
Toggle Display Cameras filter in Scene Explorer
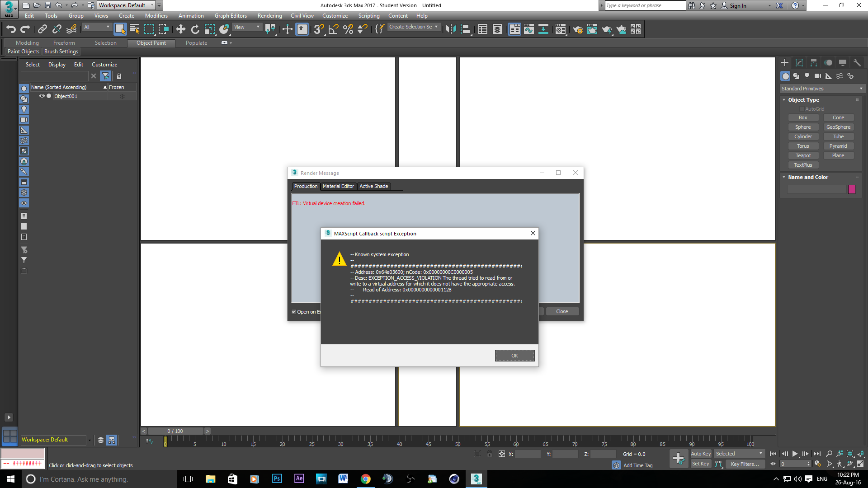(x=24, y=120)
